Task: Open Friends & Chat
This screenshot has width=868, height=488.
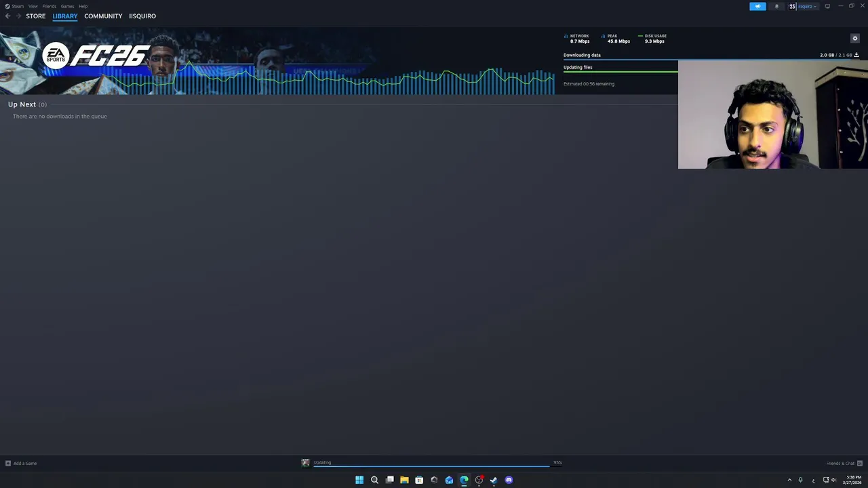Action: tap(840, 464)
